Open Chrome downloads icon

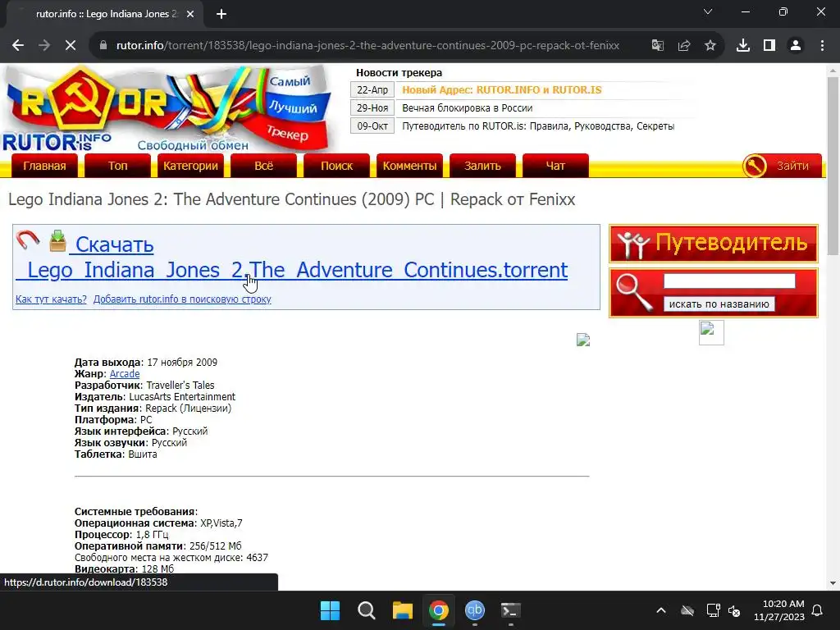point(743,46)
